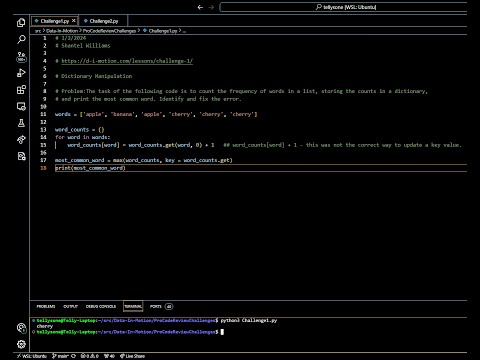This screenshot has height=360, width=480.
Task: Open the Debug Console panel tab
Action: [x=101, y=306]
